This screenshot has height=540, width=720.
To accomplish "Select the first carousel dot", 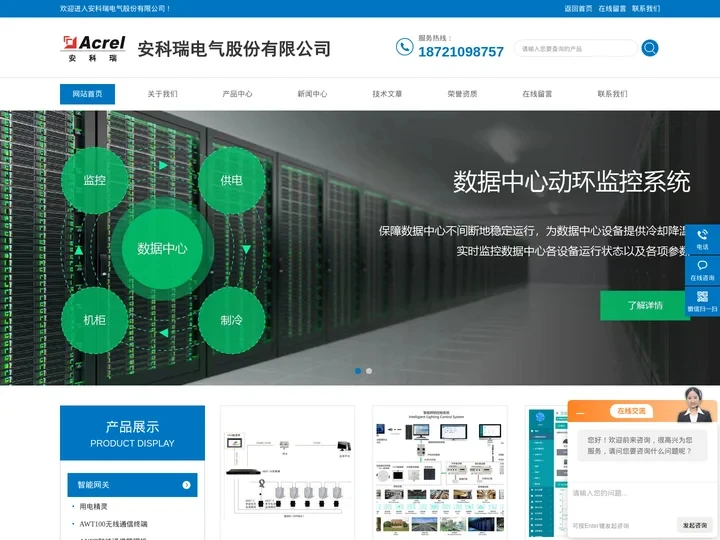I will (358, 371).
